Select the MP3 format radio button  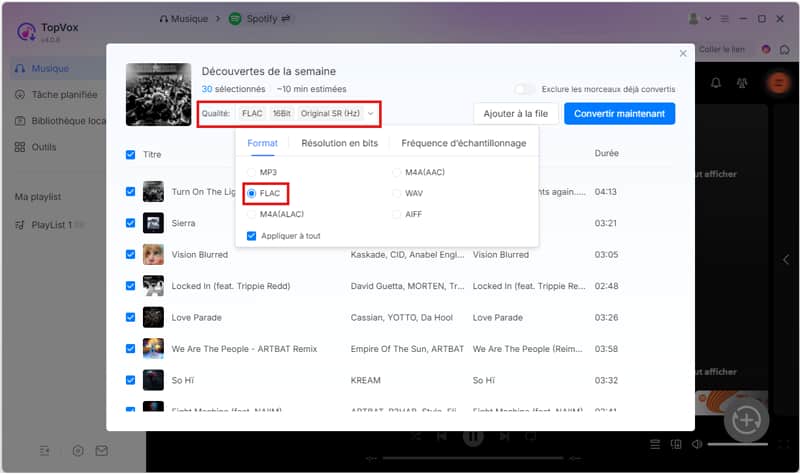(252, 172)
